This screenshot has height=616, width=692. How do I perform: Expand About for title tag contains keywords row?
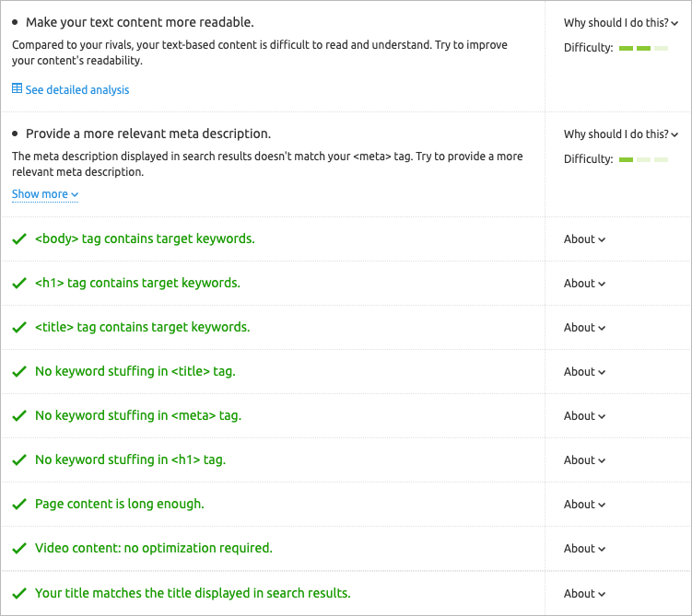(584, 328)
